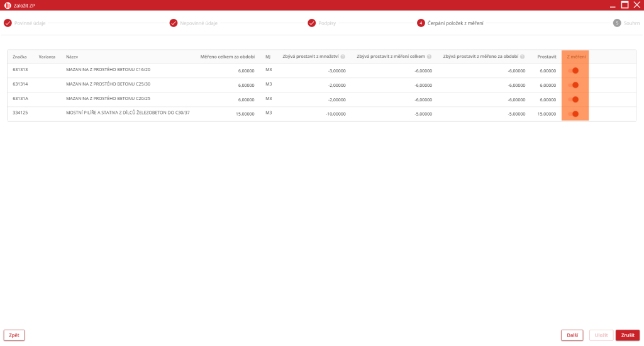Toggle Z měření switch for item 631314
This screenshot has width=644, height=346.
[x=573, y=85]
